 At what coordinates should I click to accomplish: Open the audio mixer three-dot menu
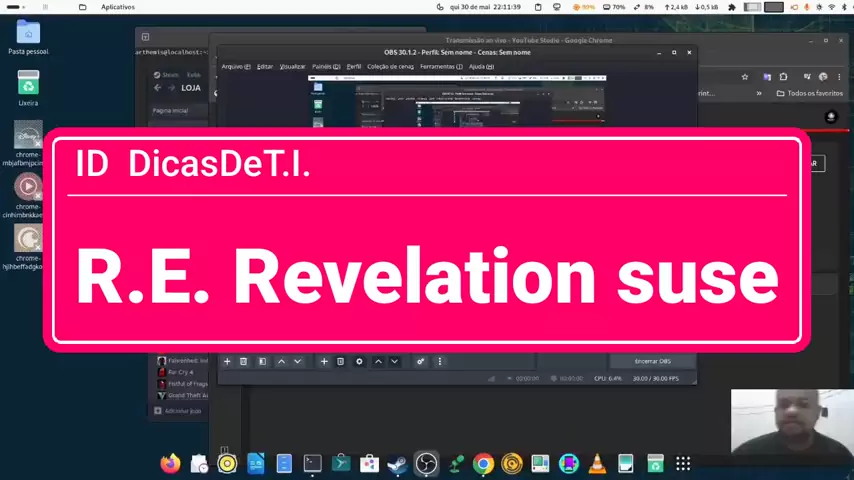pyautogui.click(x=440, y=361)
